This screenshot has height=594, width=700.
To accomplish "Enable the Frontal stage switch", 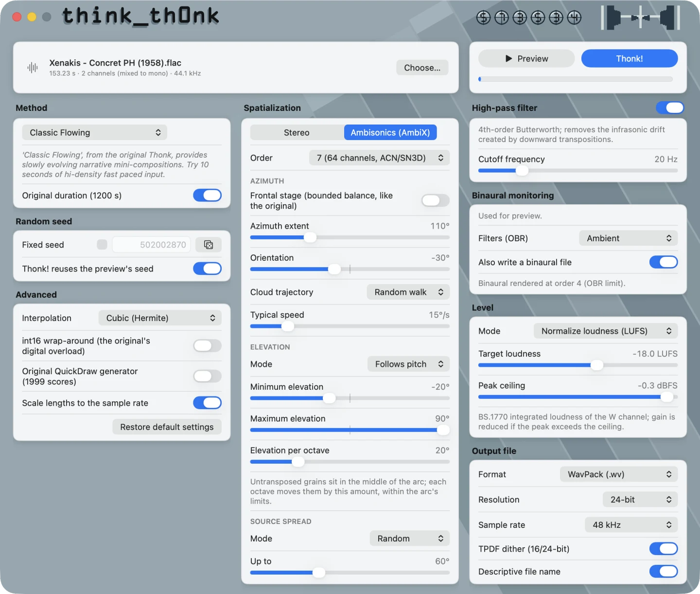I will point(436,200).
